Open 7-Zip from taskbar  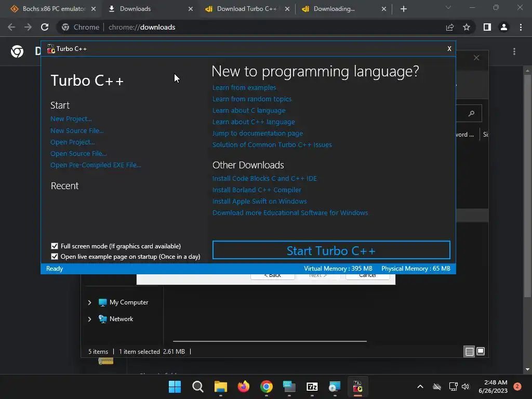(x=312, y=387)
